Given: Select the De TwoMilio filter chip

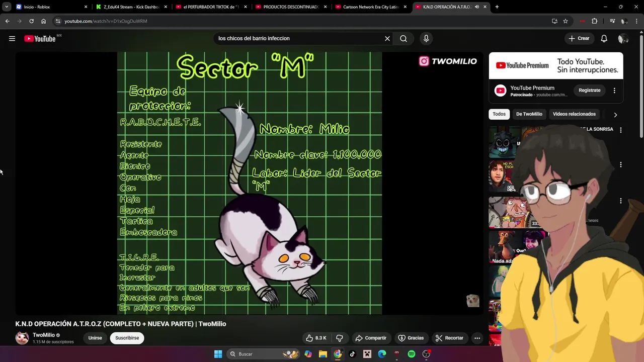Looking at the screenshot, I should coord(529,114).
